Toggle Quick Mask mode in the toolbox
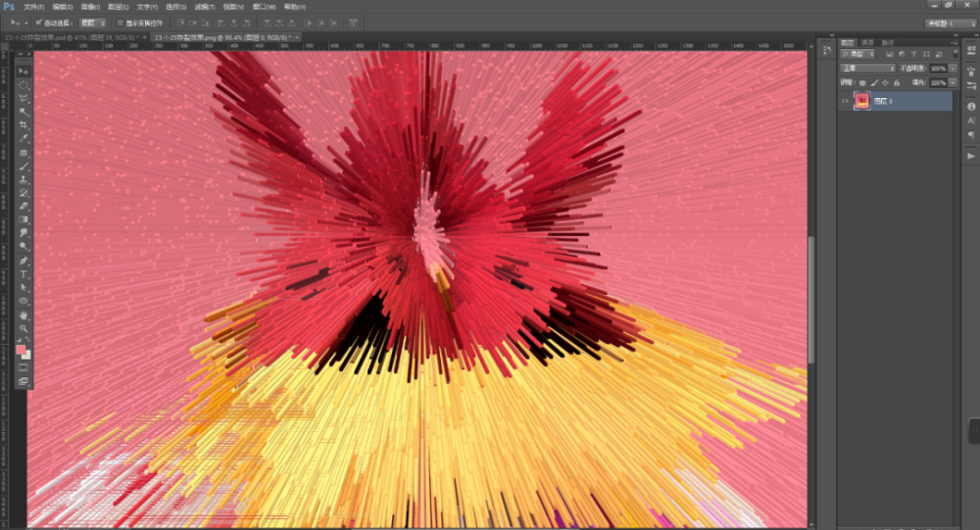The image size is (980, 530). [24, 367]
